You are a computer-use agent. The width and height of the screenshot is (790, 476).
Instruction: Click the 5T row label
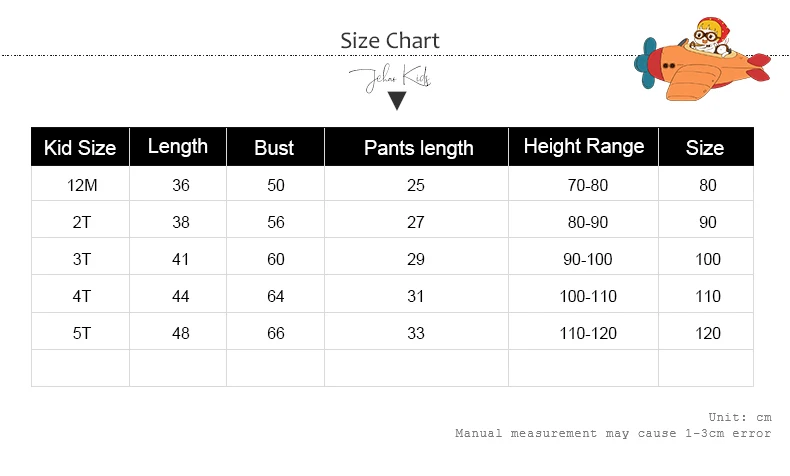[82, 333]
